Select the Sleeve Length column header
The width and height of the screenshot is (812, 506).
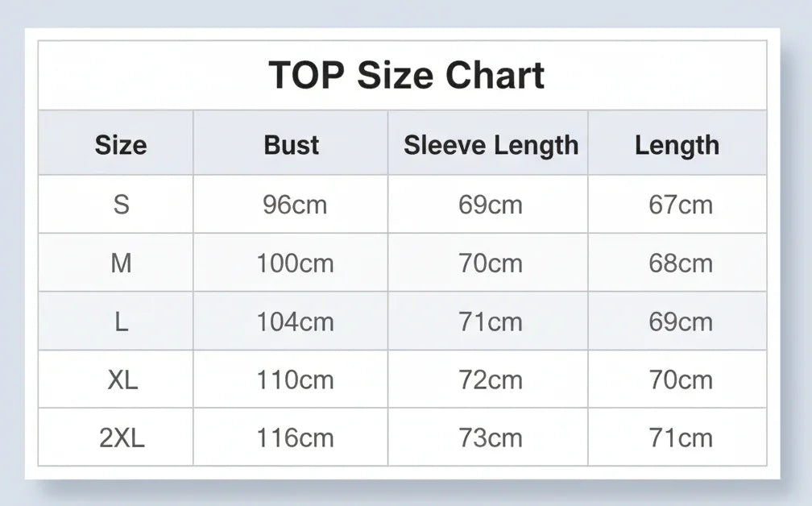tap(491, 145)
